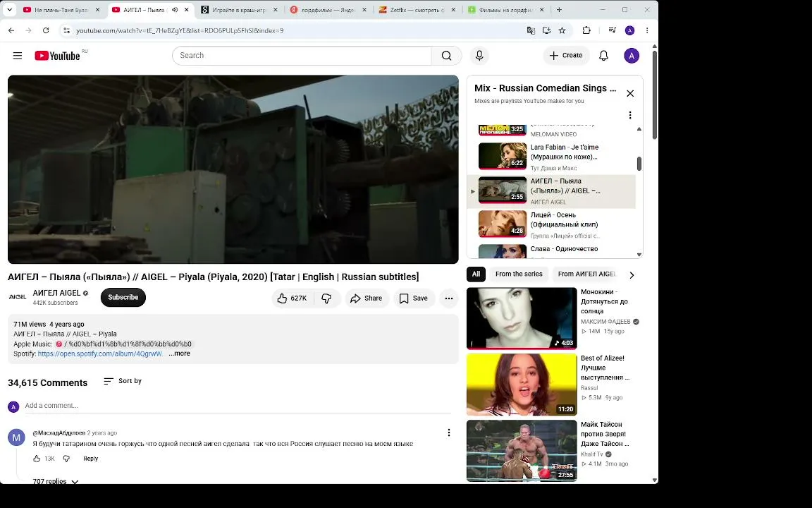Save the video to a playlist
This screenshot has height=508, width=812.
[x=414, y=298]
